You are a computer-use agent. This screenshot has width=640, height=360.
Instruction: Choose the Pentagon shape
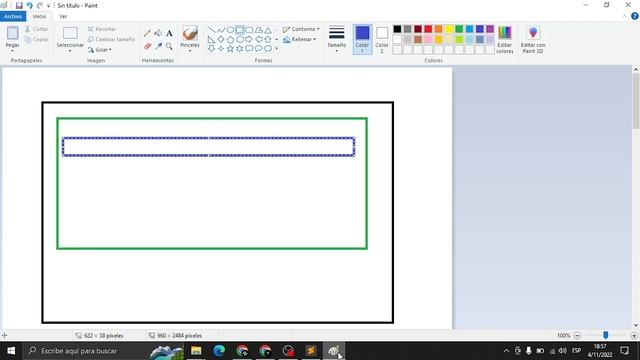[x=230, y=39]
